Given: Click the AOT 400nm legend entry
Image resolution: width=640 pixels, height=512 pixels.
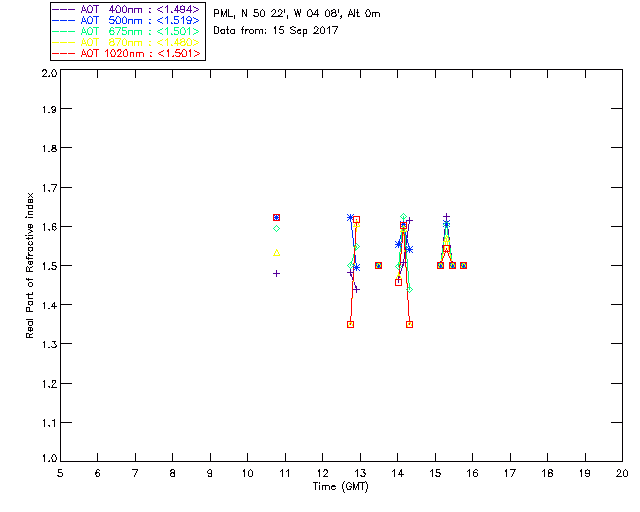Looking at the screenshot, I should (x=127, y=9).
